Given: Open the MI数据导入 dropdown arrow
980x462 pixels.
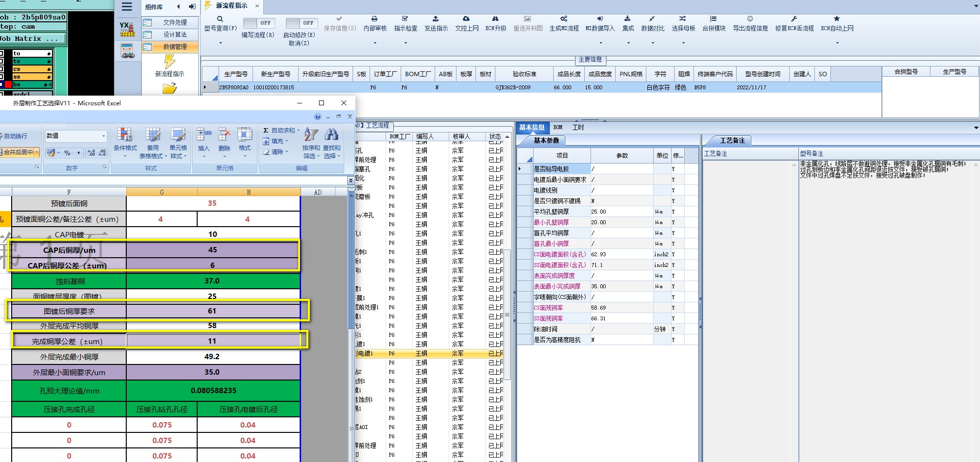Looking at the screenshot, I should [600, 43].
